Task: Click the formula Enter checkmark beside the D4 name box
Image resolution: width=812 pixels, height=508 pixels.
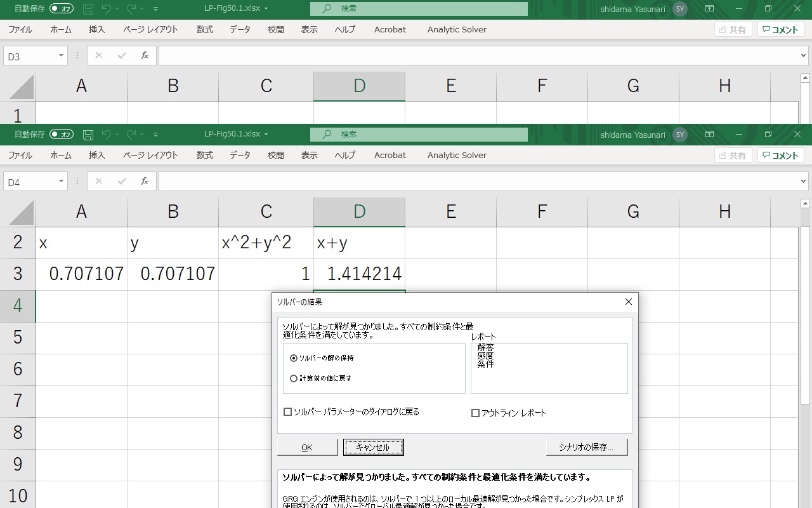Action: point(122,182)
